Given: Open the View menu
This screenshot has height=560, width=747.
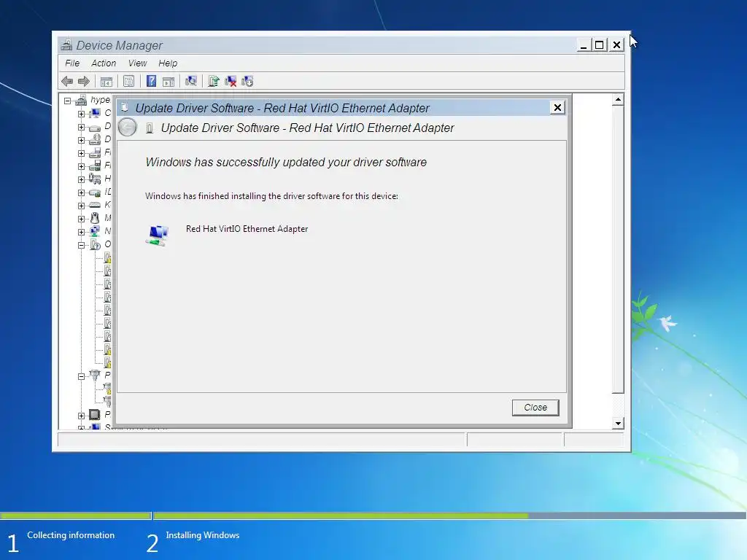Looking at the screenshot, I should 137,63.
